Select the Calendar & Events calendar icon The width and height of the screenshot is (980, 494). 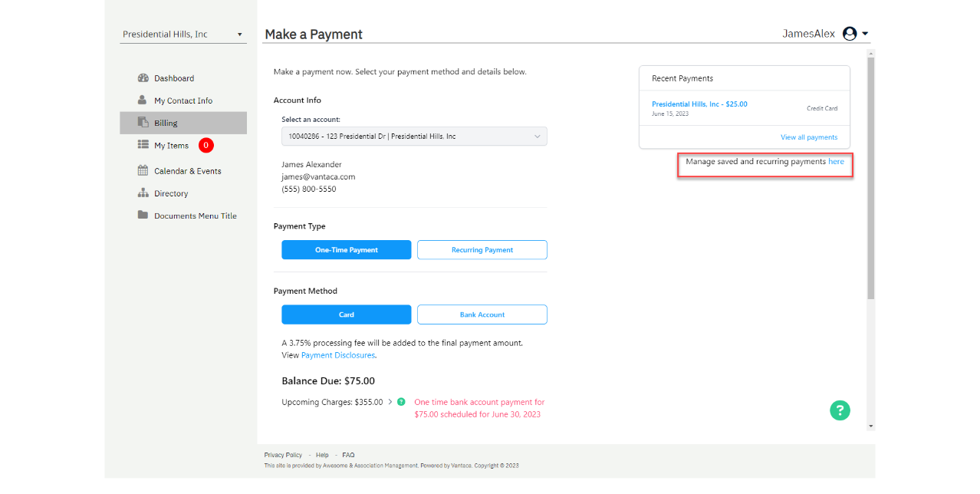point(143,170)
